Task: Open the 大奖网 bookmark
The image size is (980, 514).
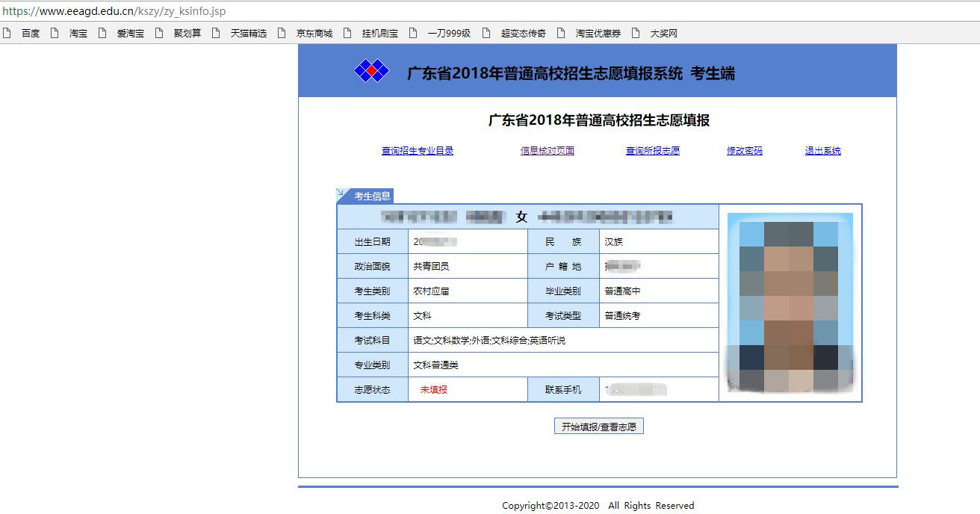Action: (x=663, y=34)
